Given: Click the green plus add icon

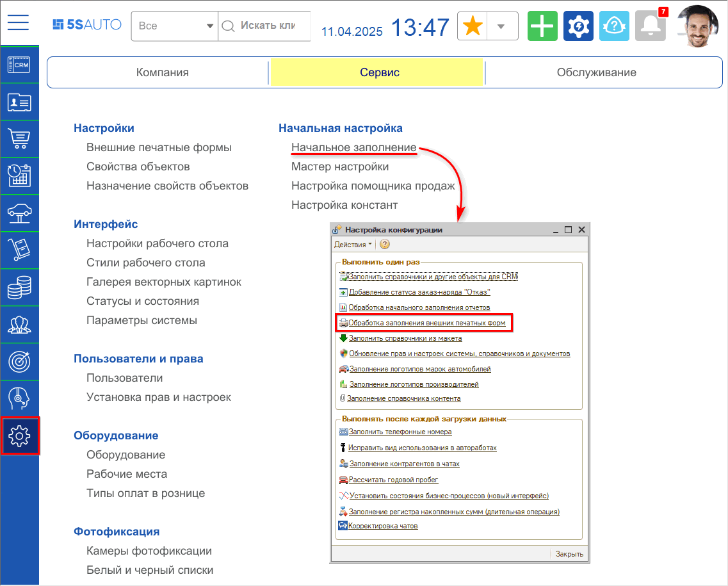Looking at the screenshot, I should coord(542,26).
